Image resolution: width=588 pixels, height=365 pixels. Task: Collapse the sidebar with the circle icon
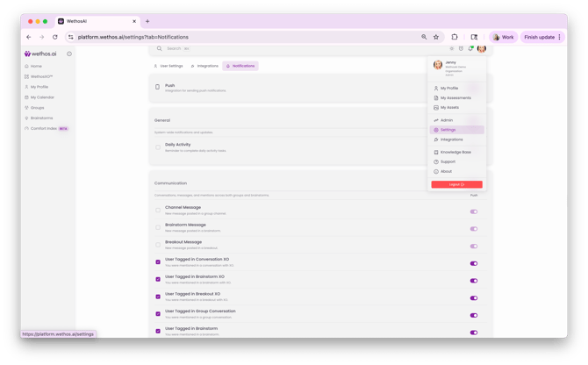click(x=69, y=54)
